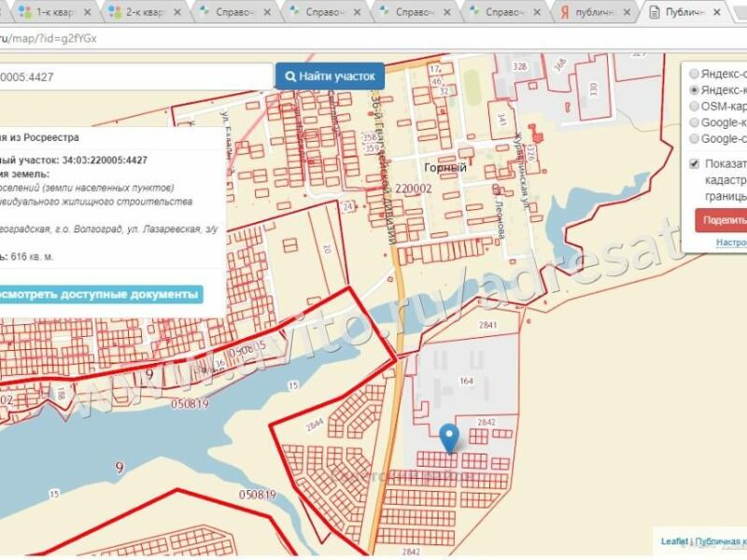Click the first Справоч tab icon
The image size is (747, 560).
click(x=204, y=11)
